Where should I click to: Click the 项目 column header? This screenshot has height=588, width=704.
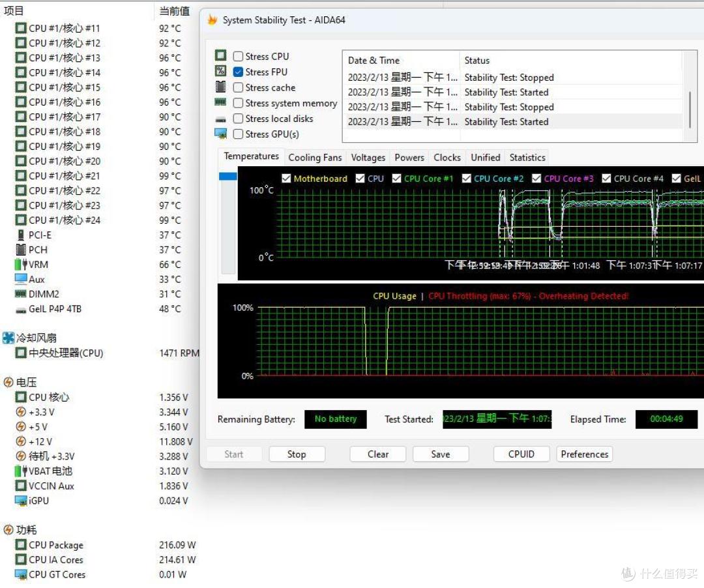click(x=77, y=10)
